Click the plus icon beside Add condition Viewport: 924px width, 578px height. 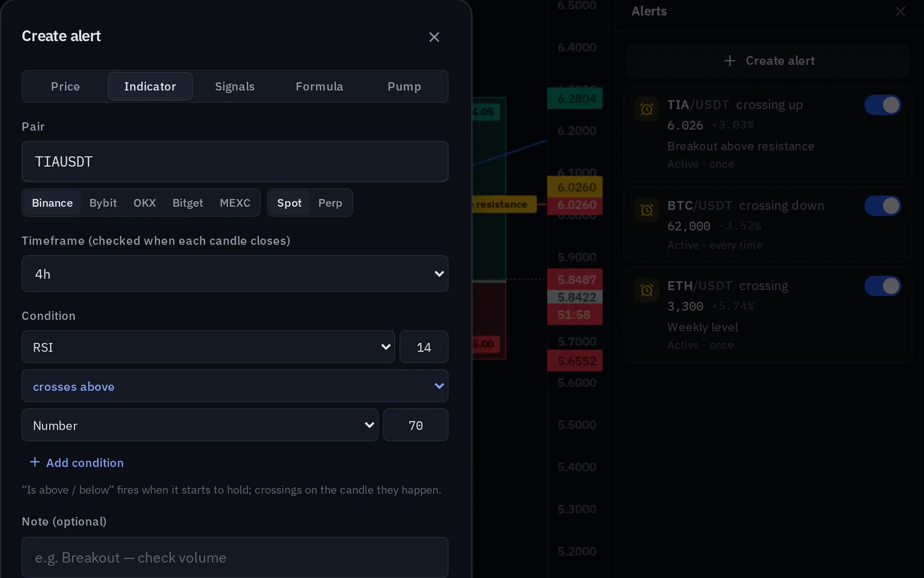(x=35, y=462)
